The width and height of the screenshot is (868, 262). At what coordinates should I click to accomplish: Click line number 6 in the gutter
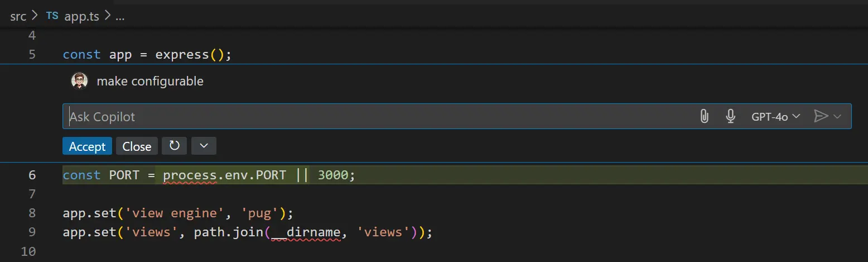pos(32,175)
